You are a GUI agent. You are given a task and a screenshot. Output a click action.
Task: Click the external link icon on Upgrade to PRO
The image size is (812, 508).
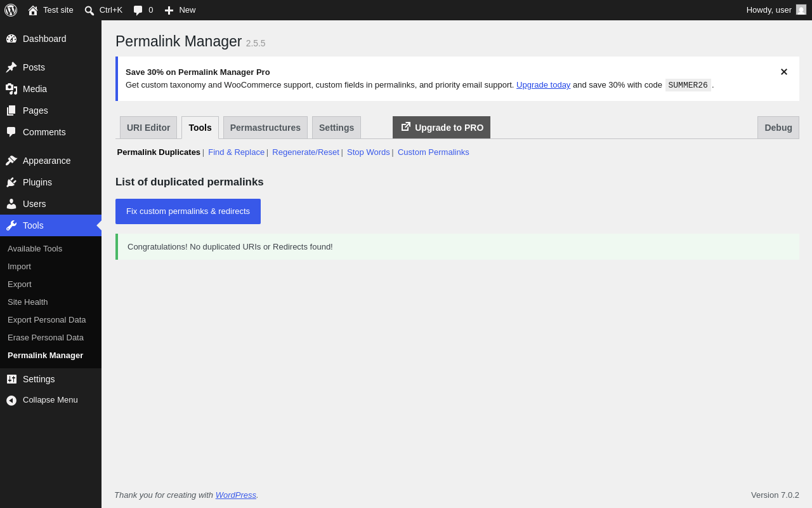tap(406, 127)
